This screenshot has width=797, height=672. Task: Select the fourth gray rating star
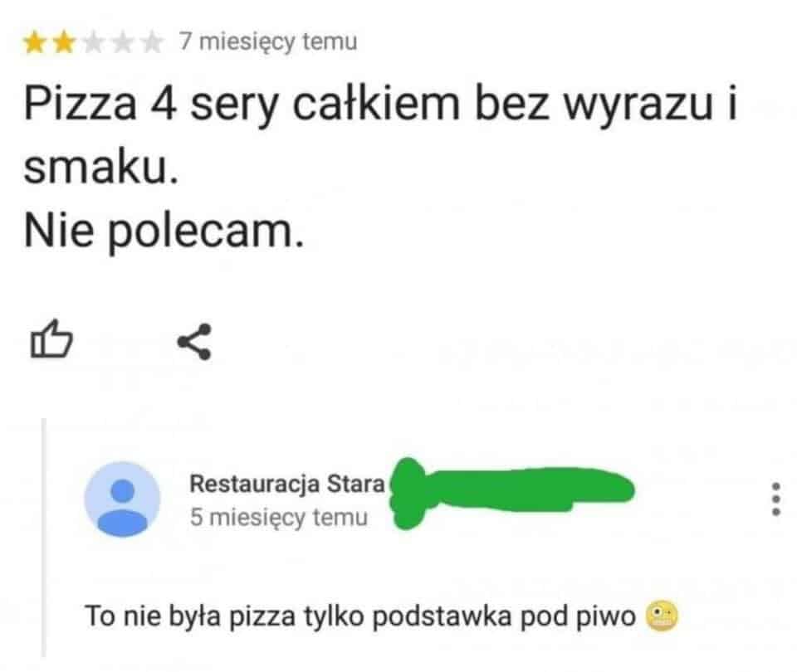coord(123,42)
